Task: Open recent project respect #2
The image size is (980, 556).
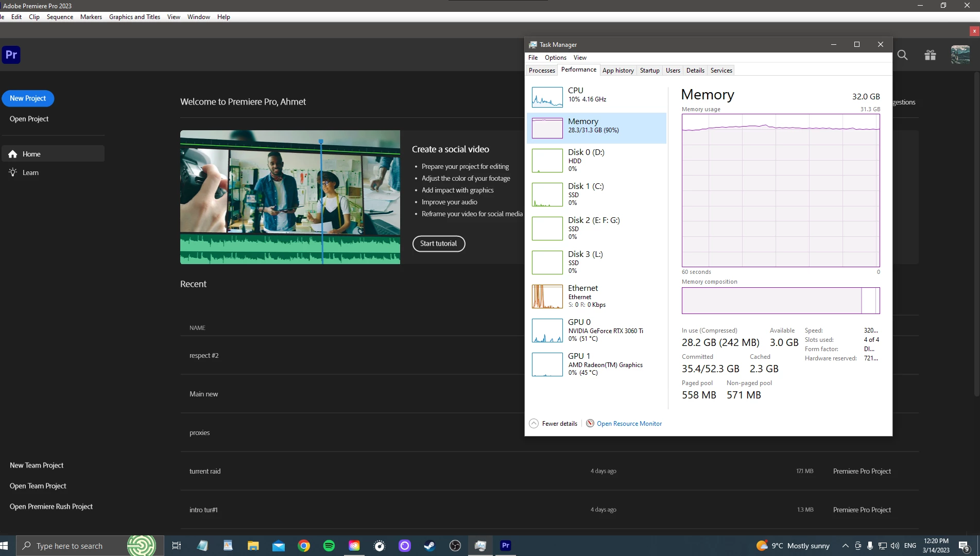Action: [x=204, y=356]
